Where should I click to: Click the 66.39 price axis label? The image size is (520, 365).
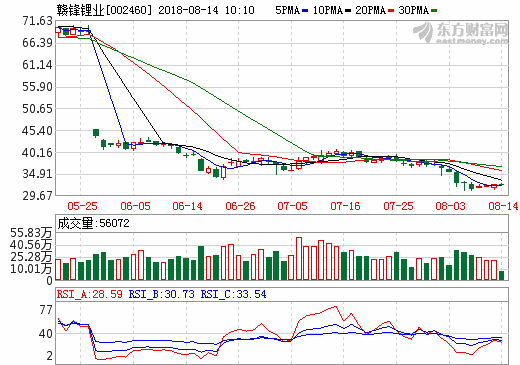[37, 43]
